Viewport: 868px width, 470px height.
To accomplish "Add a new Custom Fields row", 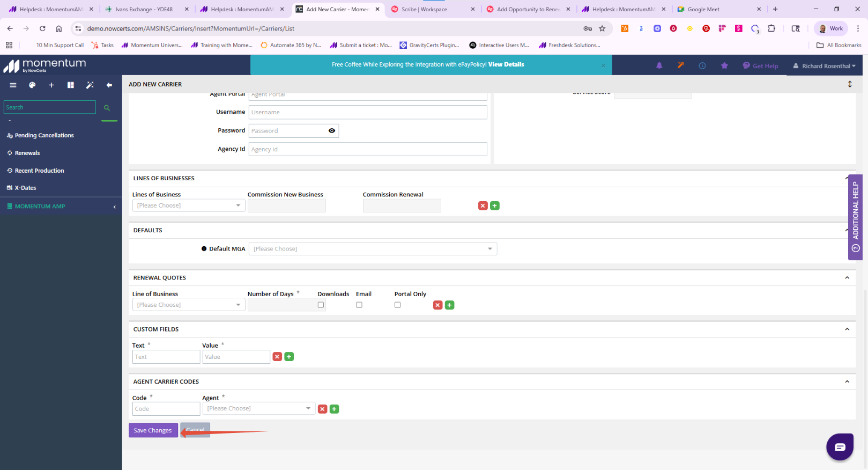I will (x=289, y=356).
